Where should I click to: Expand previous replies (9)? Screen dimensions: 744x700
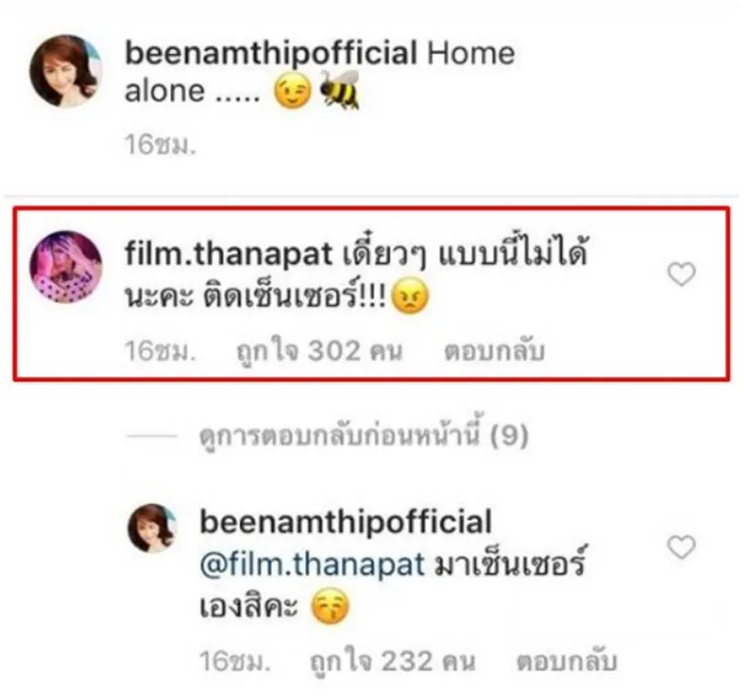(x=364, y=435)
